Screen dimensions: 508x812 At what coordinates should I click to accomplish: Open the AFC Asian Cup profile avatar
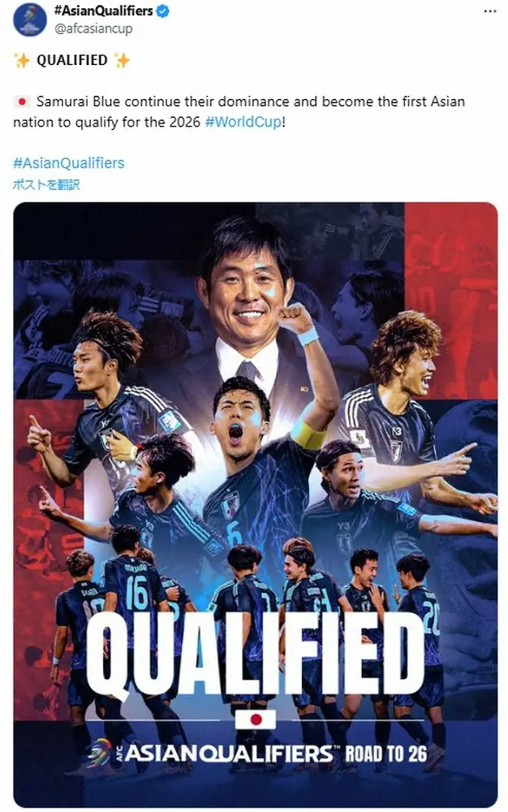click(29, 19)
